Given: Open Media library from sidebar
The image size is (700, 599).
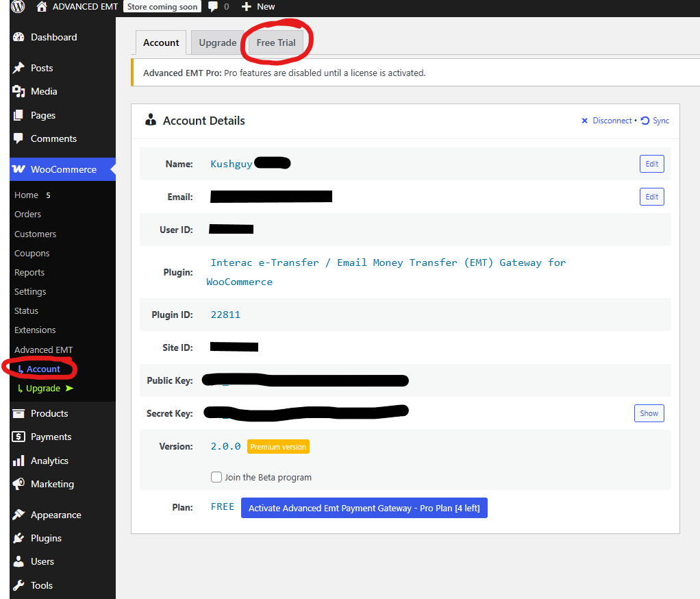Looking at the screenshot, I should (x=44, y=91).
